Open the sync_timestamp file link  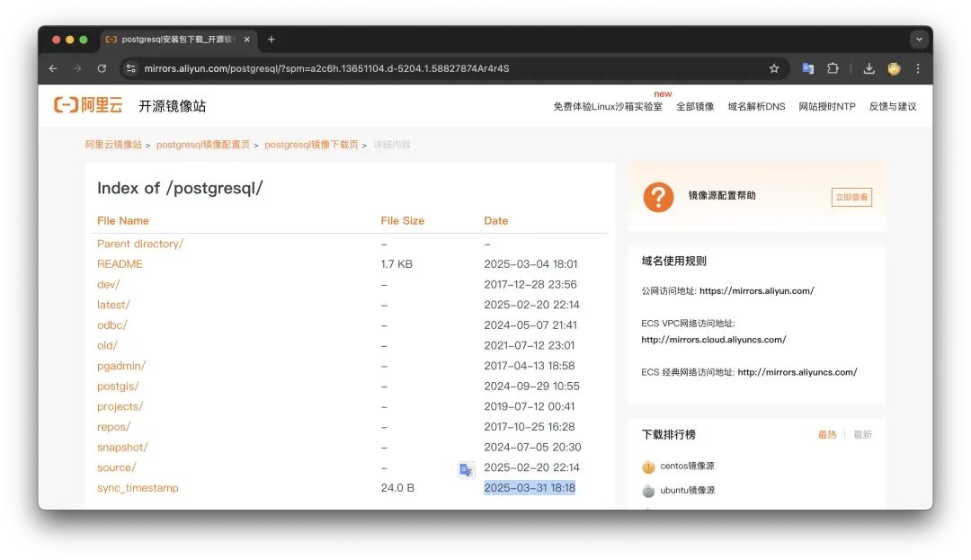pyautogui.click(x=138, y=488)
